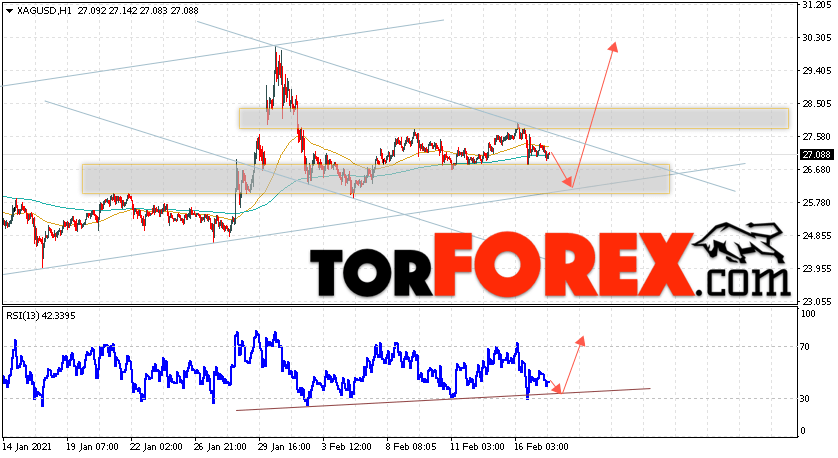Select the time label 3 Feb 12:00

347,447
